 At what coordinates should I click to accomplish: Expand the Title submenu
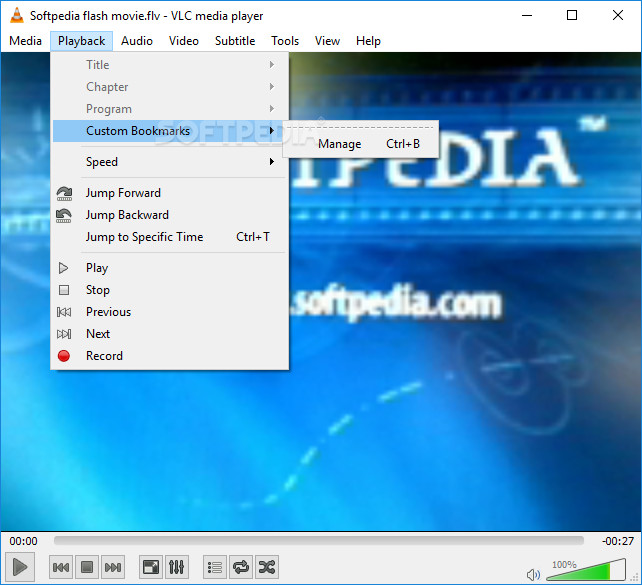pos(169,65)
